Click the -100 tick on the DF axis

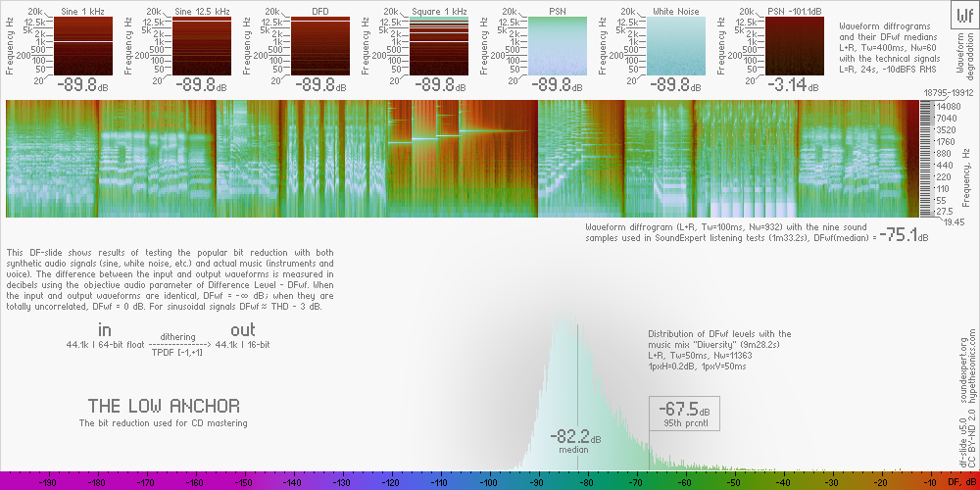(x=489, y=483)
